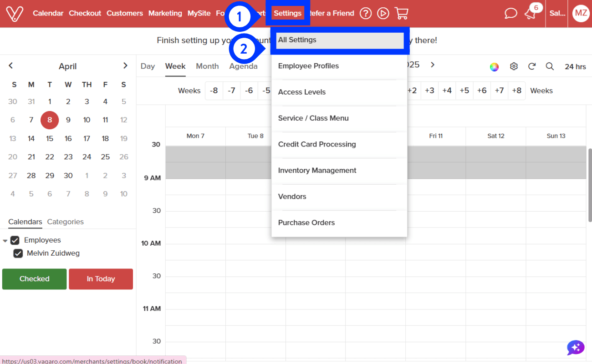Toggle the Melvin Zuidweg checkbox
This screenshot has width=592, height=364.
[18, 253]
